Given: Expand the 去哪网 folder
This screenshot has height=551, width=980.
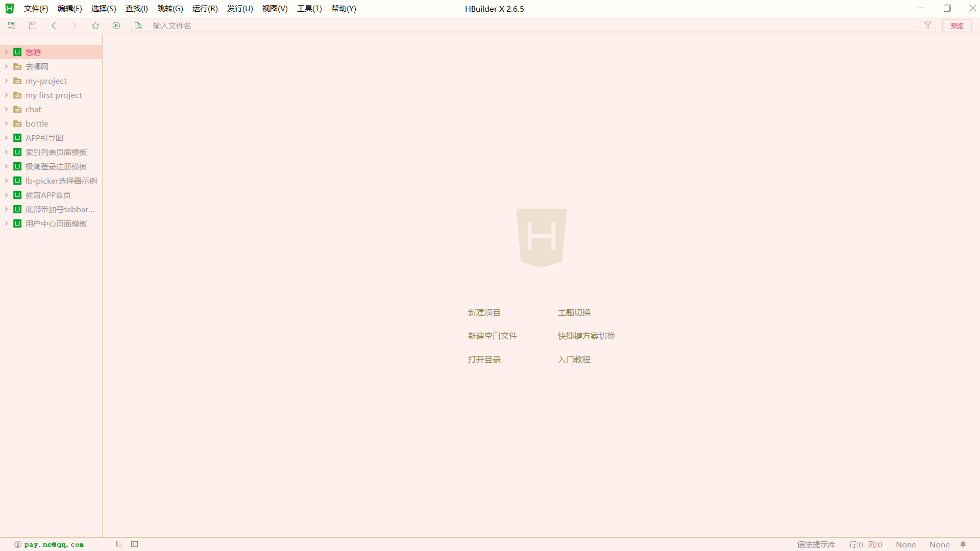Looking at the screenshot, I should coord(6,66).
